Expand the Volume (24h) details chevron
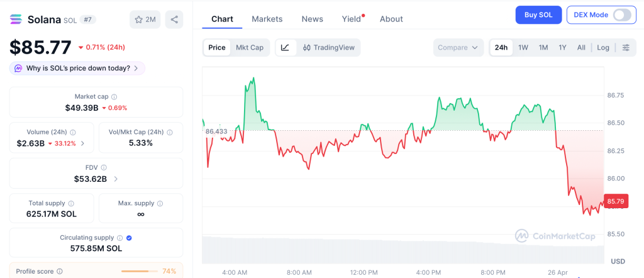This screenshot has height=278, width=644. (x=83, y=143)
